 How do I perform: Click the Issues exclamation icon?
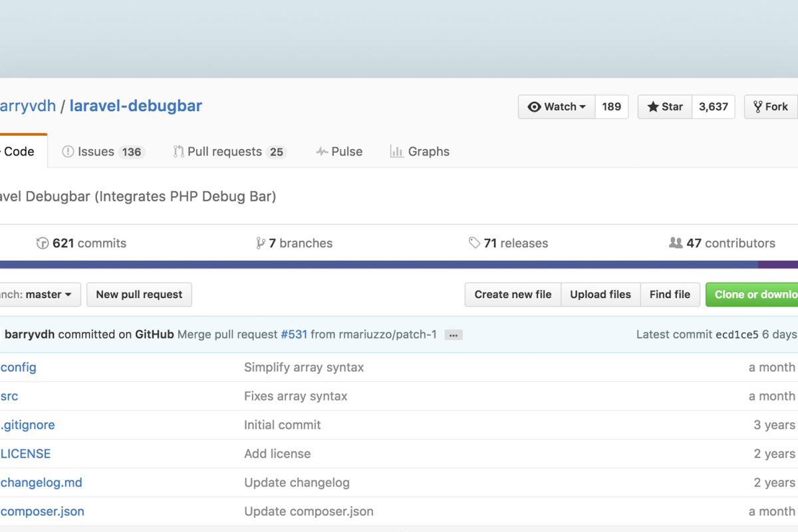click(x=68, y=152)
